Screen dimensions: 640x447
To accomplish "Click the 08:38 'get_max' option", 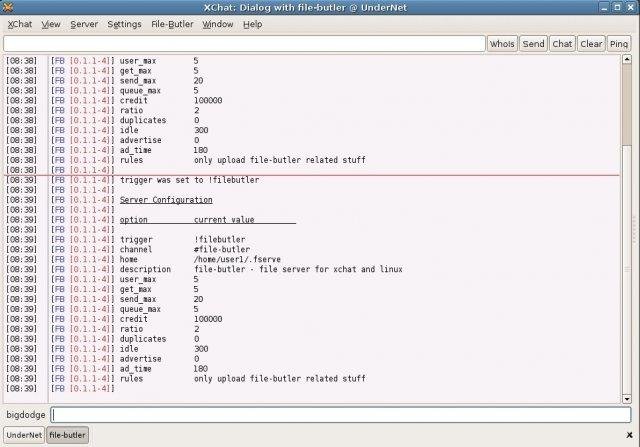I will pyautogui.click(x=136, y=71).
